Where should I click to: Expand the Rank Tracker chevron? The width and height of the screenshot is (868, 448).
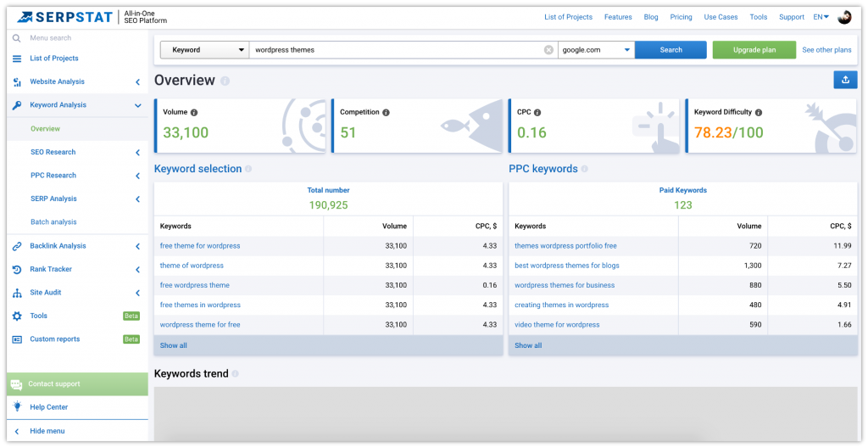click(x=138, y=270)
